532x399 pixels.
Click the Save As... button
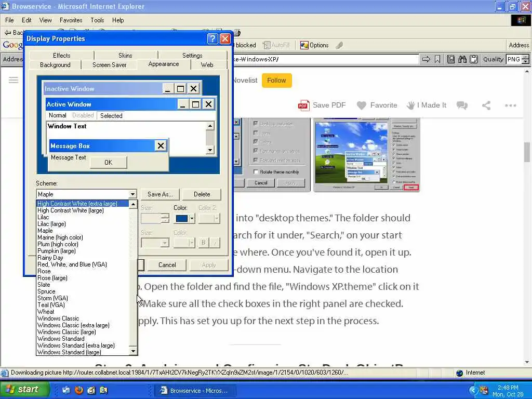click(x=160, y=194)
